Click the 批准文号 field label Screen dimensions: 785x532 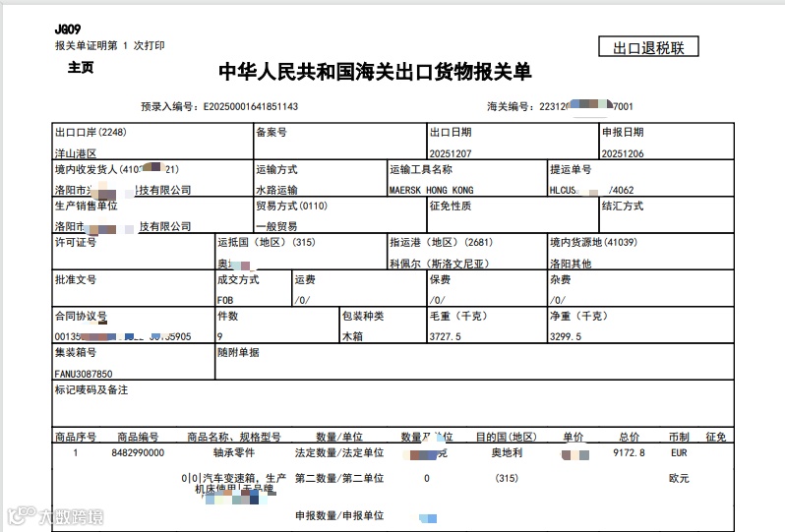(x=76, y=279)
